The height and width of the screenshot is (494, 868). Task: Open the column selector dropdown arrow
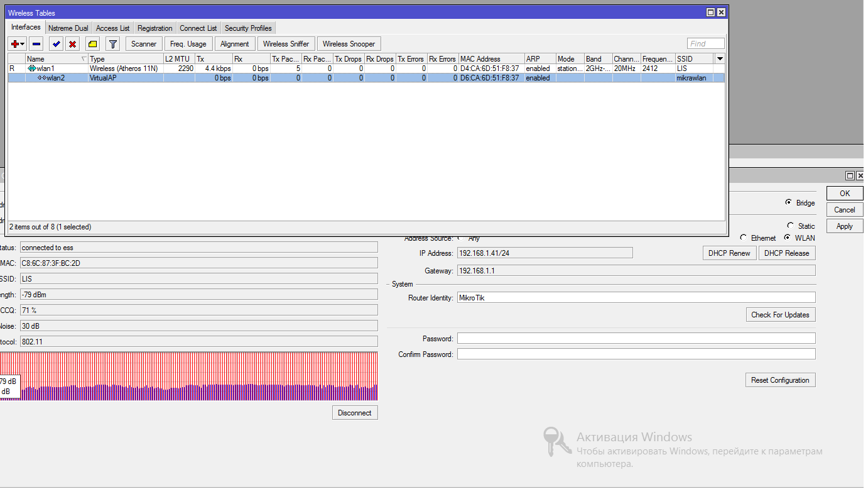tap(720, 58)
